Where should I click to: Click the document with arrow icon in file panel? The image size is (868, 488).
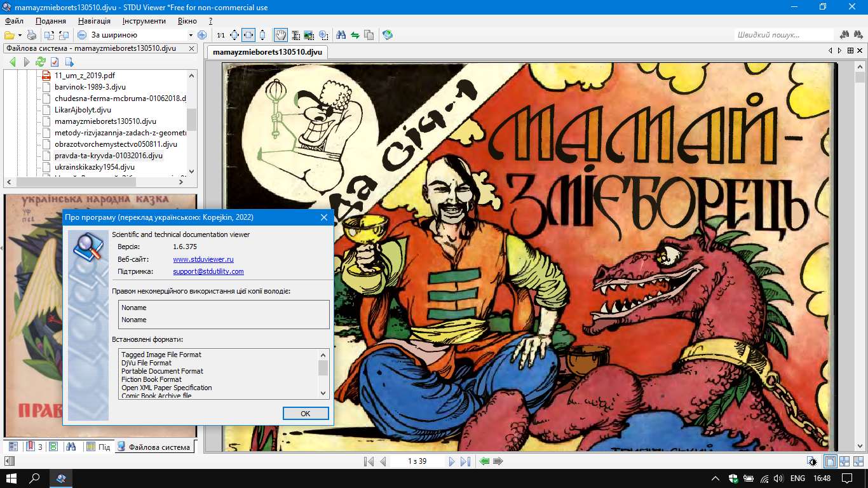click(x=69, y=62)
